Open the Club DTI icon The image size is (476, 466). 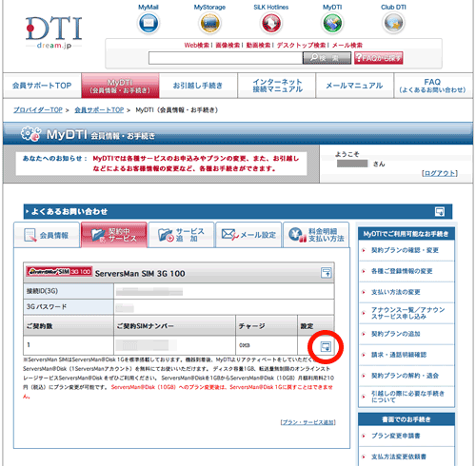tap(393, 23)
